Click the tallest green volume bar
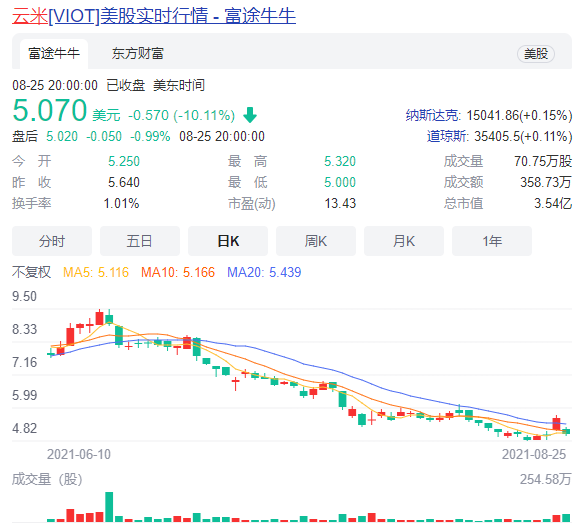The image size is (582, 530). click(x=109, y=507)
